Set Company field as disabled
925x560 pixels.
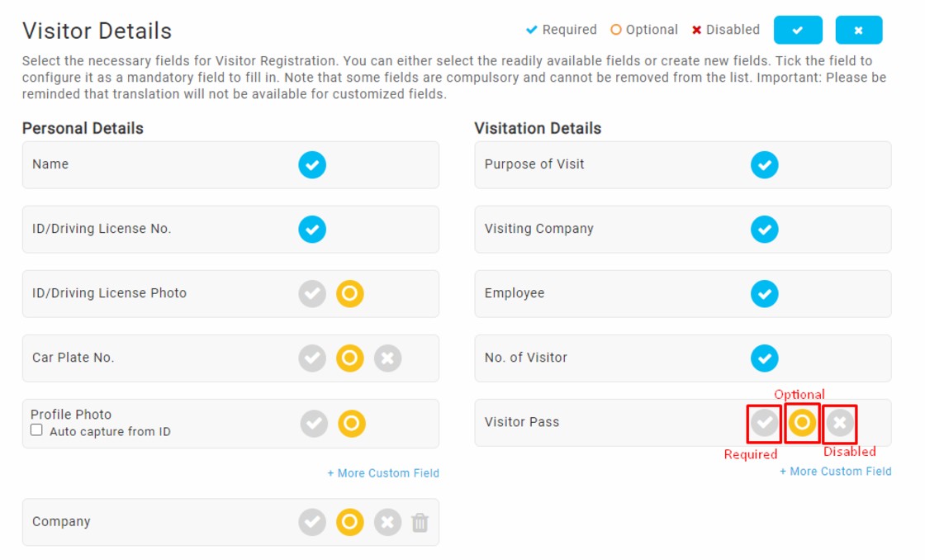387,522
